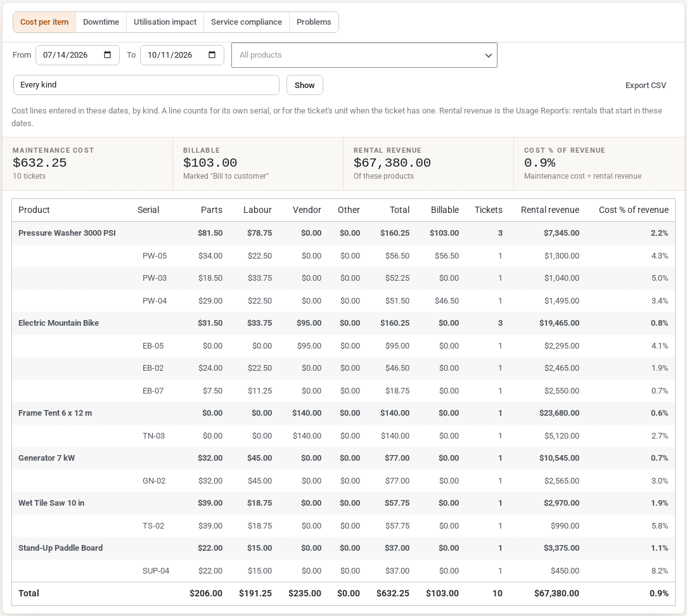Expand the All products dropdown
The image size is (687, 616).
(x=364, y=55)
